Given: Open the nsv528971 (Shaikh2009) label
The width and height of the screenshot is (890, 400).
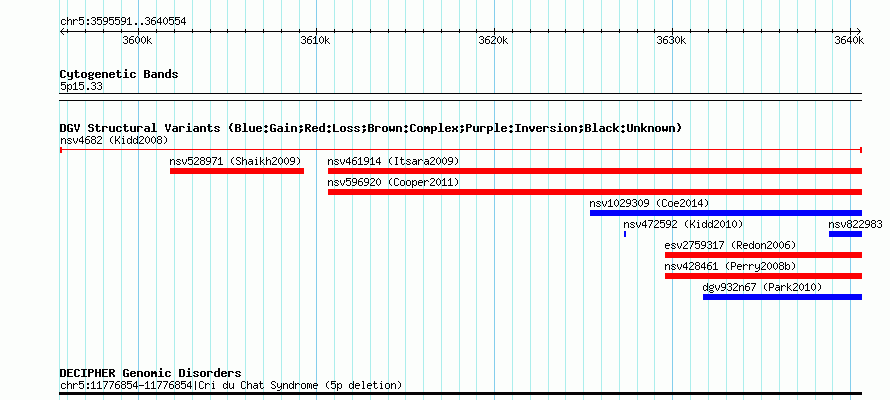Looking at the screenshot, I should pos(236,161).
